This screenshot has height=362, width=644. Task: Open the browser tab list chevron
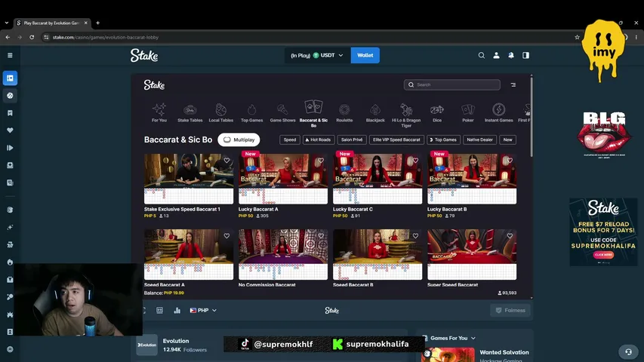click(x=7, y=23)
